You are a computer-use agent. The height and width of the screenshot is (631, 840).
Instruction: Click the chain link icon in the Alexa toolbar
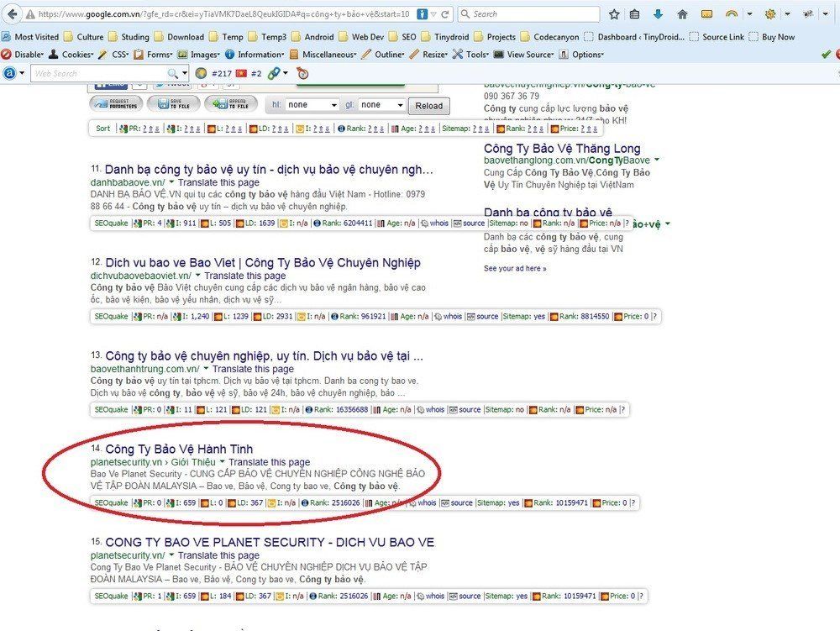click(x=274, y=73)
